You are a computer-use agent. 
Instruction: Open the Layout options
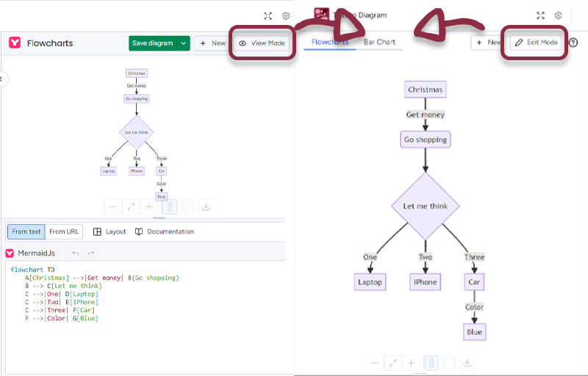[x=110, y=231]
